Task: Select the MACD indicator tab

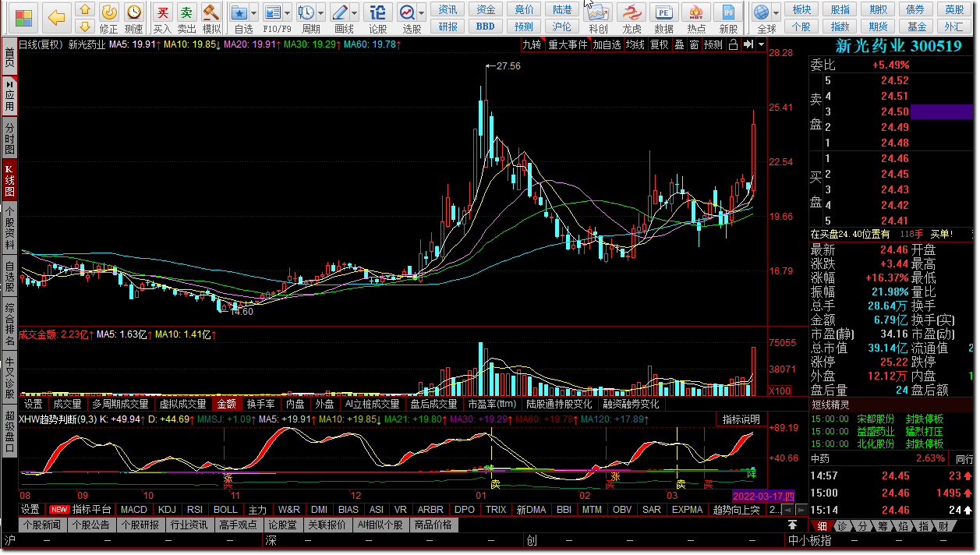Action: click(x=133, y=510)
